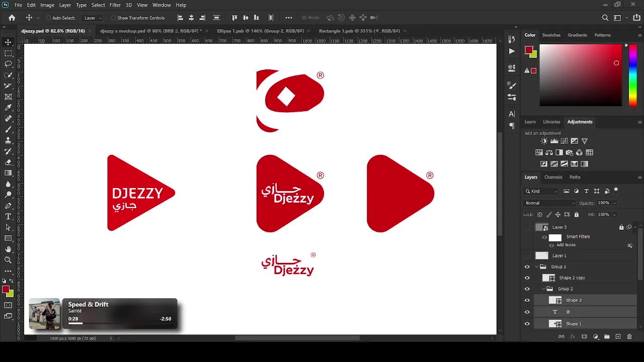Select the Move tool in the toolbox
This screenshot has width=644, height=362.
tap(8, 42)
